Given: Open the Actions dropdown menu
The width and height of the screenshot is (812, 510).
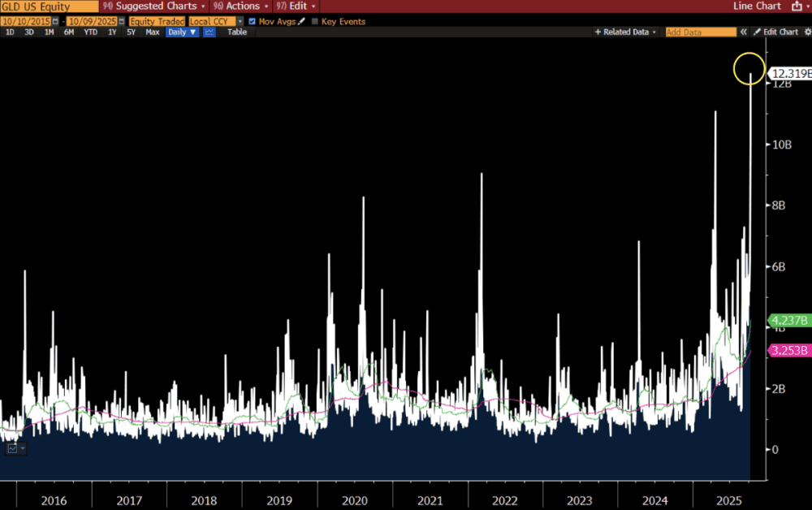Looking at the screenshot, I should 241,6.
